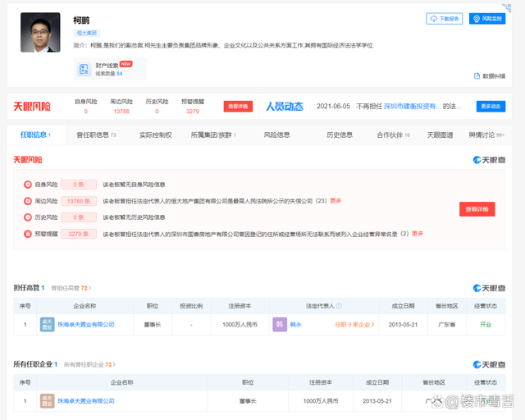Open 深圳市建衡投资有... company link

[412, 106]
